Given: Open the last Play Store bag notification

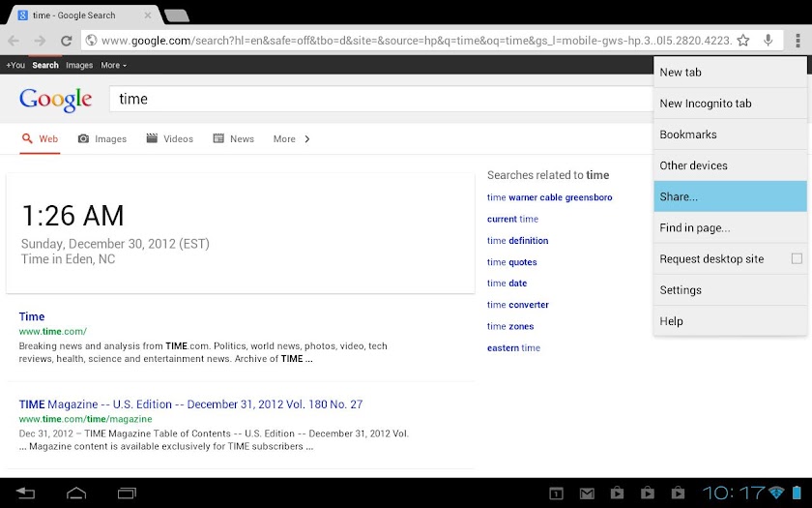Looking at the screenshot, I should tap(678, 493).
